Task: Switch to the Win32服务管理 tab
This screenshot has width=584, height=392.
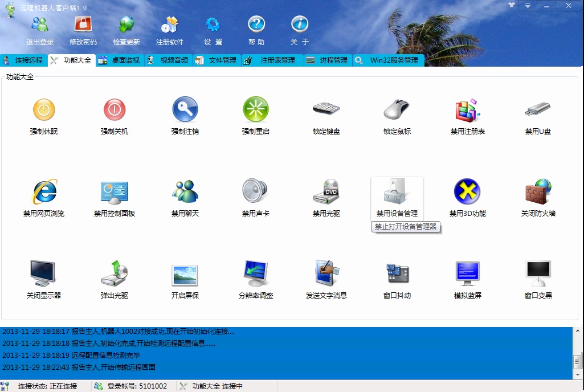Action: coord(389,60)
